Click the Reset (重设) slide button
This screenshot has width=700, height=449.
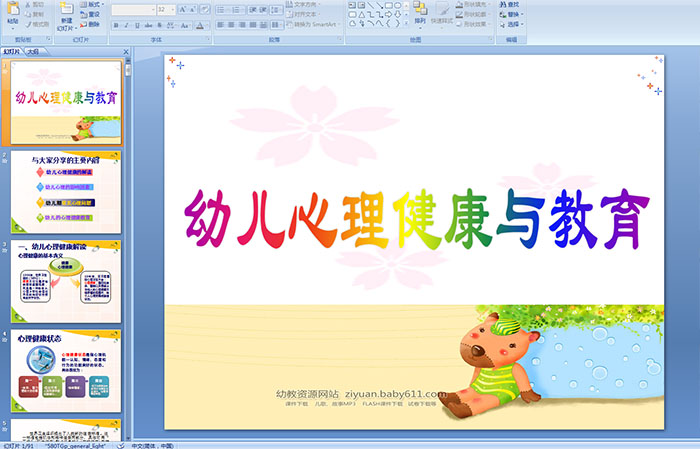coord(91,14)
